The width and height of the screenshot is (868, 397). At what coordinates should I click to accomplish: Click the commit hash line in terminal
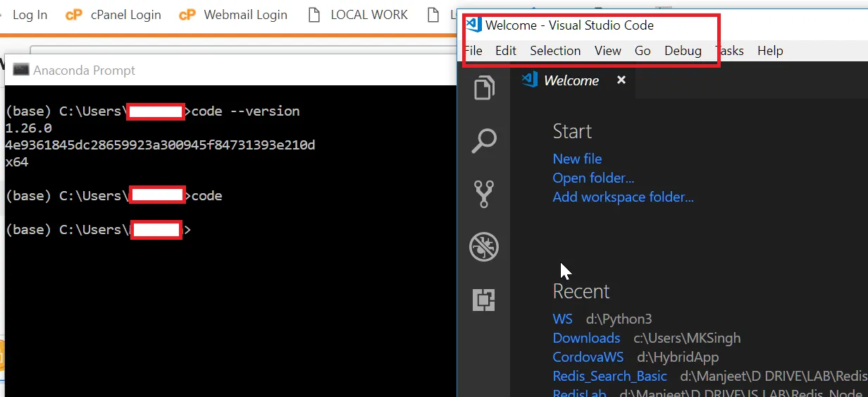click(160, 145)
